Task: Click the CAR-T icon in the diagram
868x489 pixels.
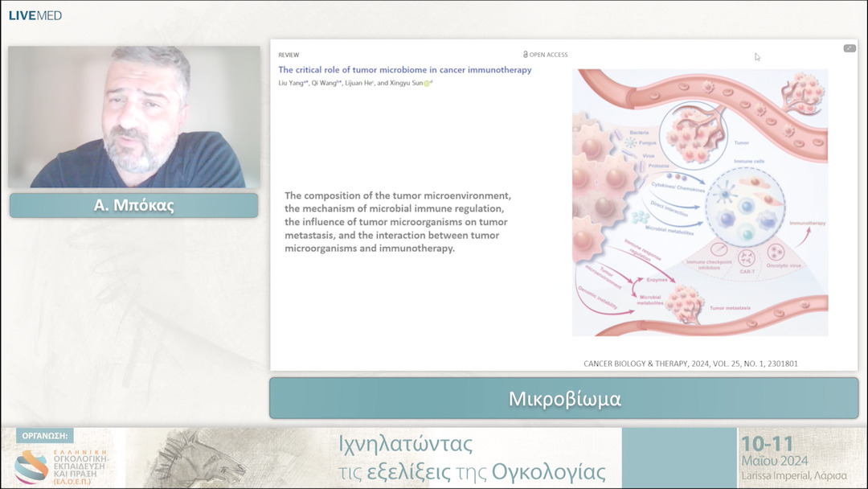Action: [747, 259]
